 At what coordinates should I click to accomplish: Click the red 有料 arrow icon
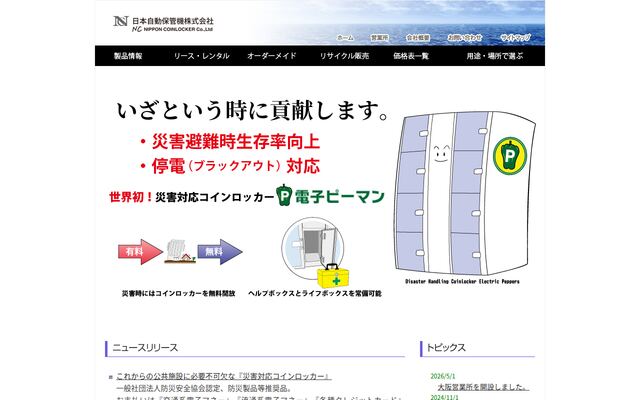[140, 252]
